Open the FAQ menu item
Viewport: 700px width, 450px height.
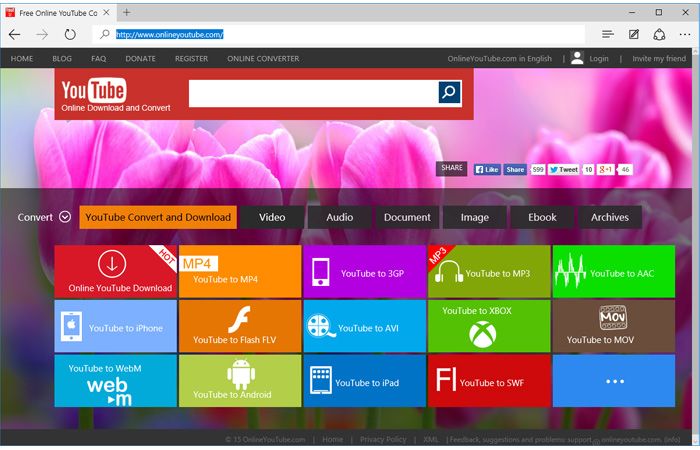[99, 58]
